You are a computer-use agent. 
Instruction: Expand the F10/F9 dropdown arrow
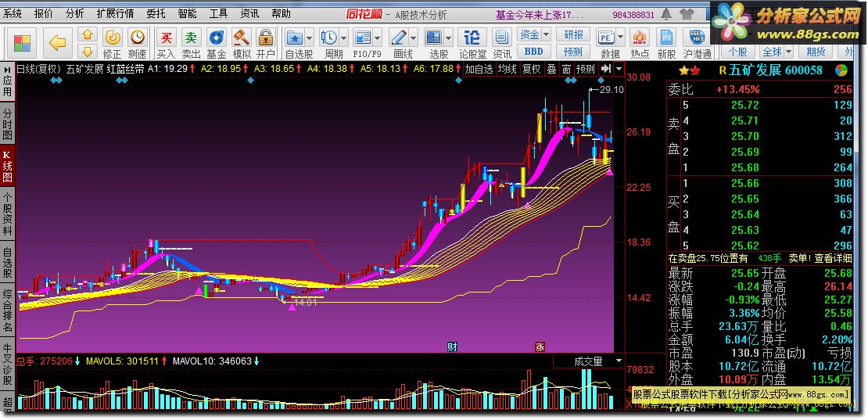coord(378,38)
